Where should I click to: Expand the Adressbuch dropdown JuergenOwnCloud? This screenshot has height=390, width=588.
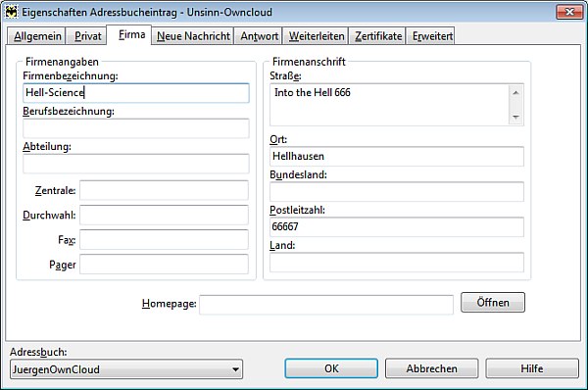tap(126, 369)
